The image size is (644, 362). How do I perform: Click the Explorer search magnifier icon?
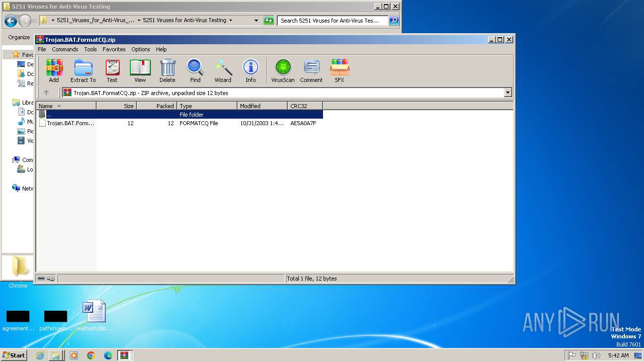tap(394, 21)
